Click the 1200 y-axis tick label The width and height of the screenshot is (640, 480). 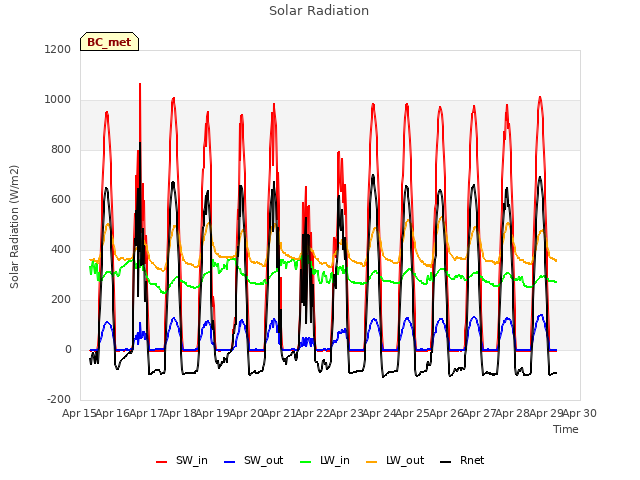[58, 49]
